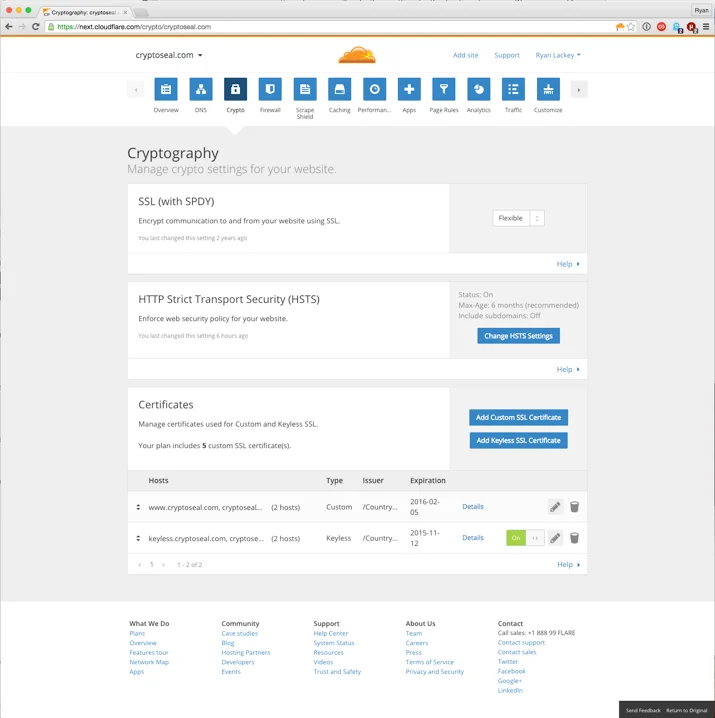Click Add Custom SSL Certificate button
The height and width of the screenshot is (718, 715).
519,417
